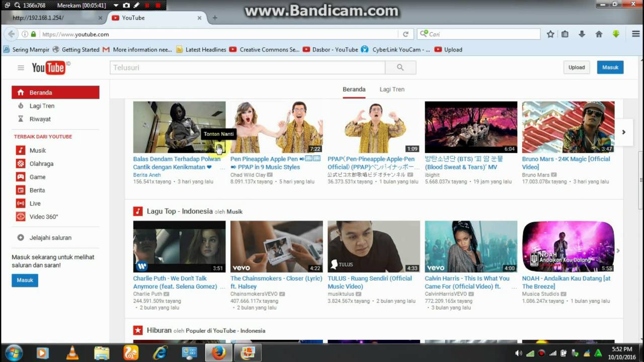Open Upload bookmark in bookmarks toolbar
This screenshot has height=362, width=644.
coord(448,49)
